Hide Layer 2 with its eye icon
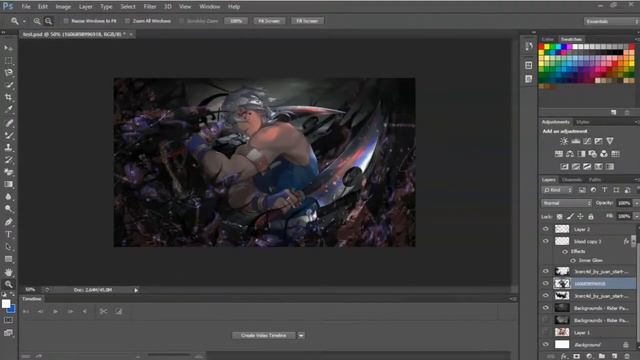 (x=546, y=229)
